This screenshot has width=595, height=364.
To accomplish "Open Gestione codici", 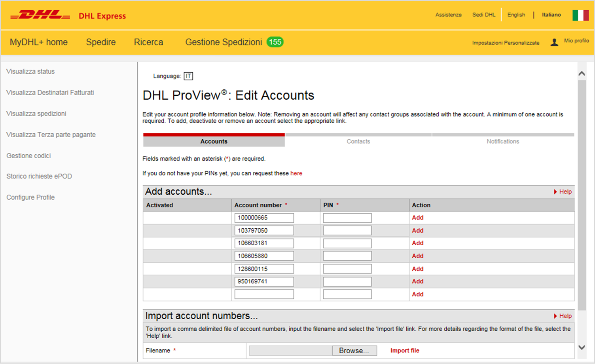I will pyautogui.click(x=28, y=155).
